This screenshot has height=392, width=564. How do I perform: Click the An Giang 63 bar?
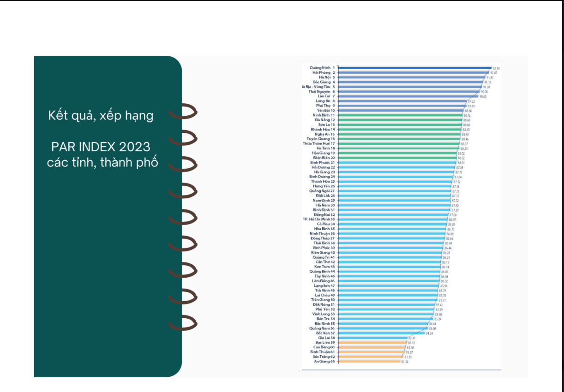pyautogui.click(x=369, y=362)
